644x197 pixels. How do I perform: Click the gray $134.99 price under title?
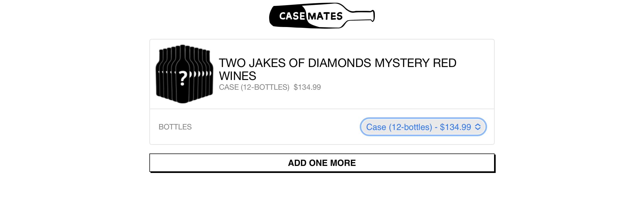coord(307,87)
